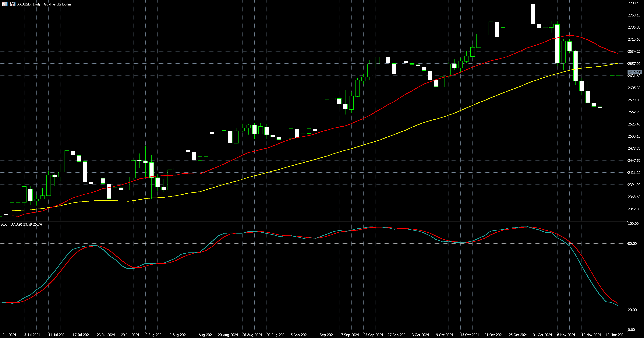Click the 2342.30 price axis label
This screenshot has height=338, width=644.
634,209
